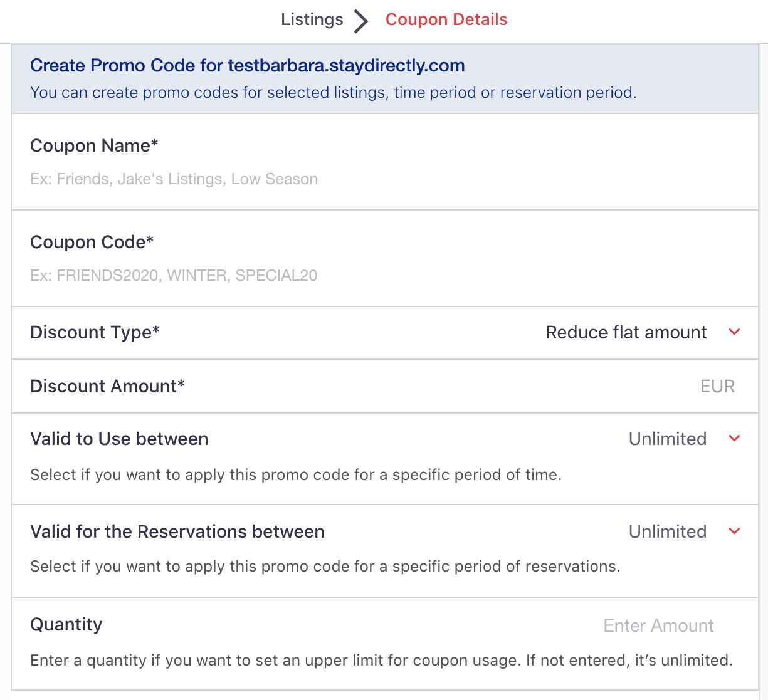Focus the Coupon Name input field

(x=385, y=179)
